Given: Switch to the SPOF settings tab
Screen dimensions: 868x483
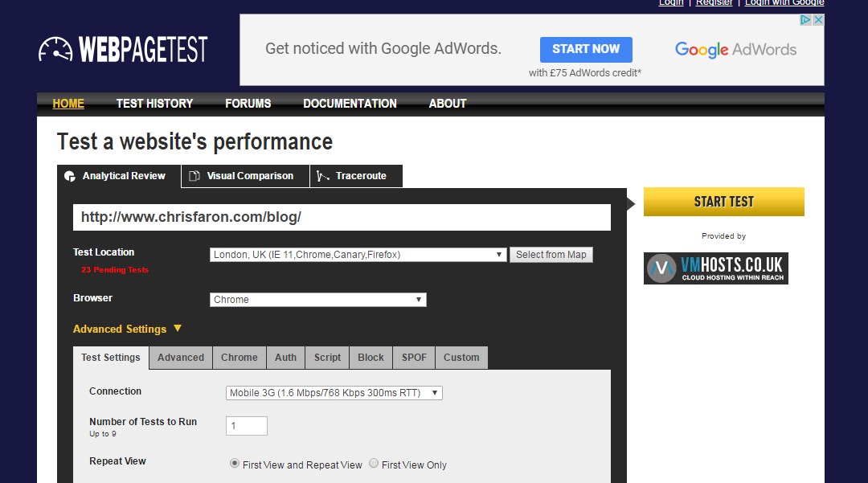Looking at the screenshot, I should coord(414,358).
